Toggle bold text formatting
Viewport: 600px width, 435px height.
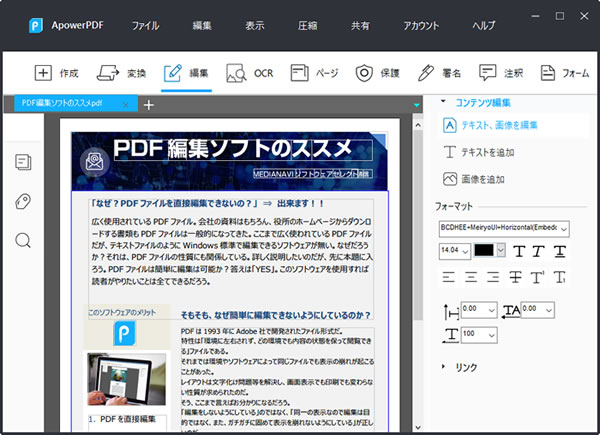[519, 251]
